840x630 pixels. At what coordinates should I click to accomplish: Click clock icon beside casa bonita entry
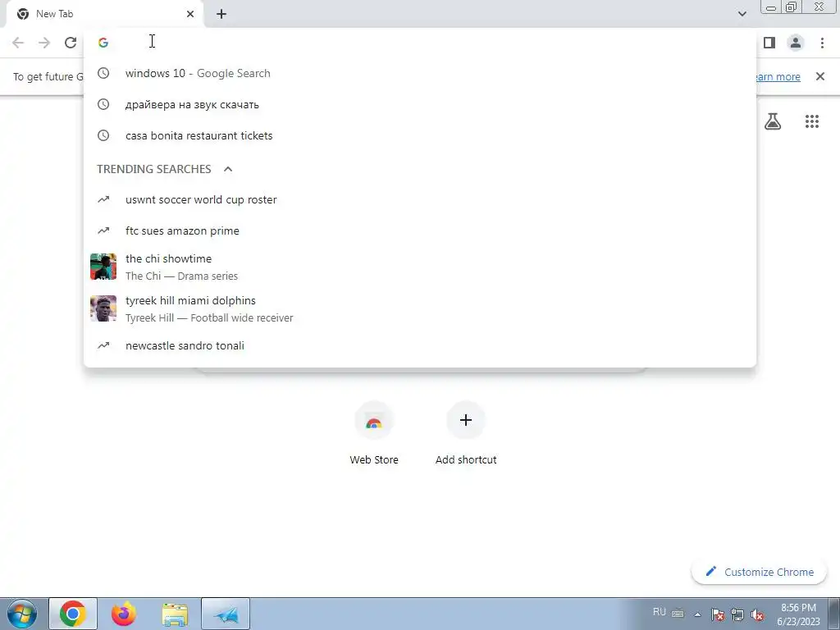pyautogui.click(x=103, y=135)
